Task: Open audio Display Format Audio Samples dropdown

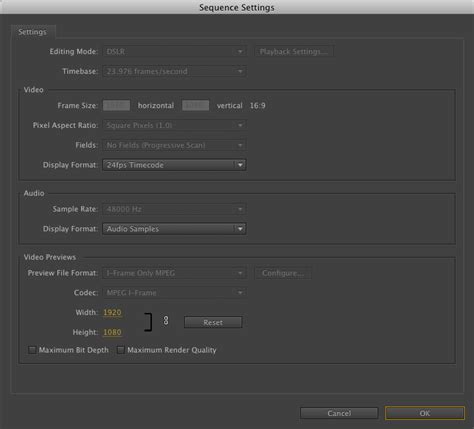Action: [x=174, y=229]
